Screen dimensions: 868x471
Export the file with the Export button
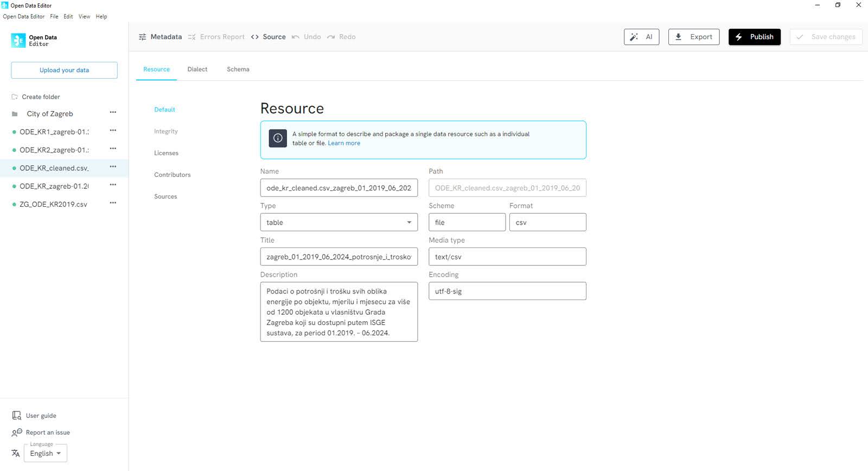pos(693,37)
